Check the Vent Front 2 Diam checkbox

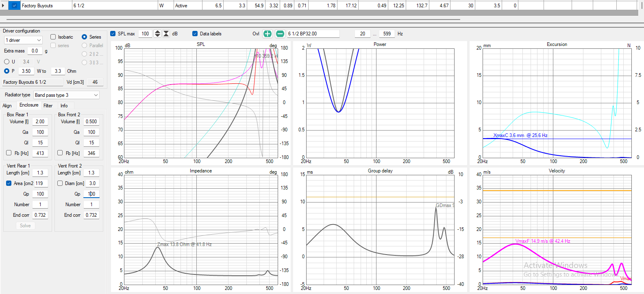coord(60,183)
